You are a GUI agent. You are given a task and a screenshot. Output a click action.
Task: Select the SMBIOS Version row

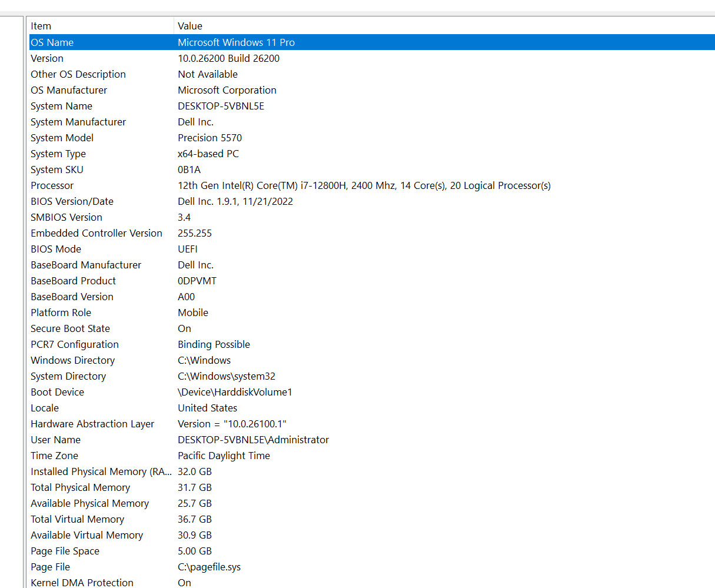point(372,217)
